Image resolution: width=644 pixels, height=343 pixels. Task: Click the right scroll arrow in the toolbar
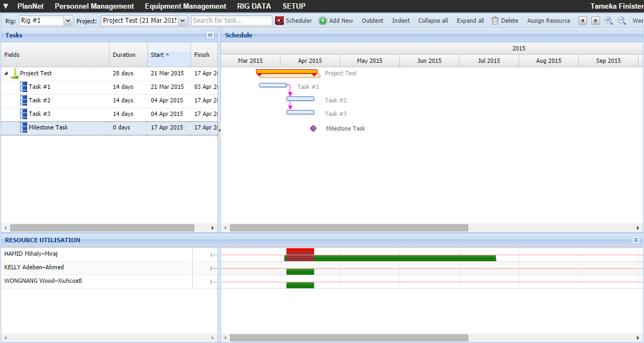(x=595, y=21)
